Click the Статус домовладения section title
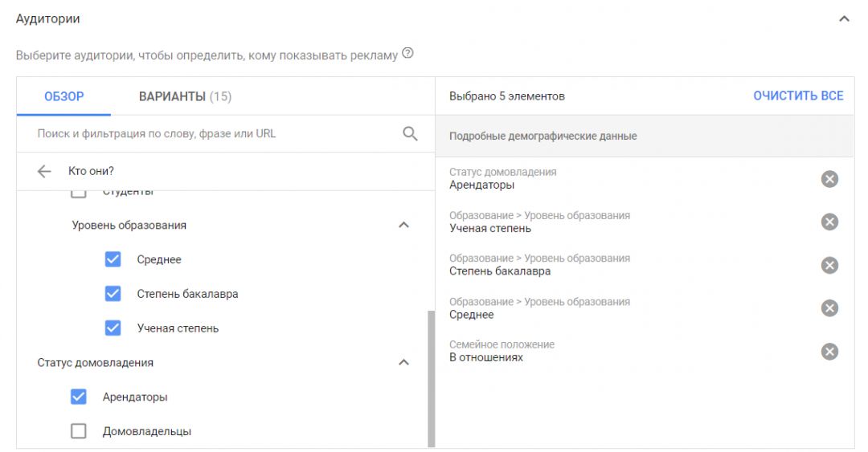Image resolution: width=868 pixels, height=452 pixels. [x=95, y=362]
